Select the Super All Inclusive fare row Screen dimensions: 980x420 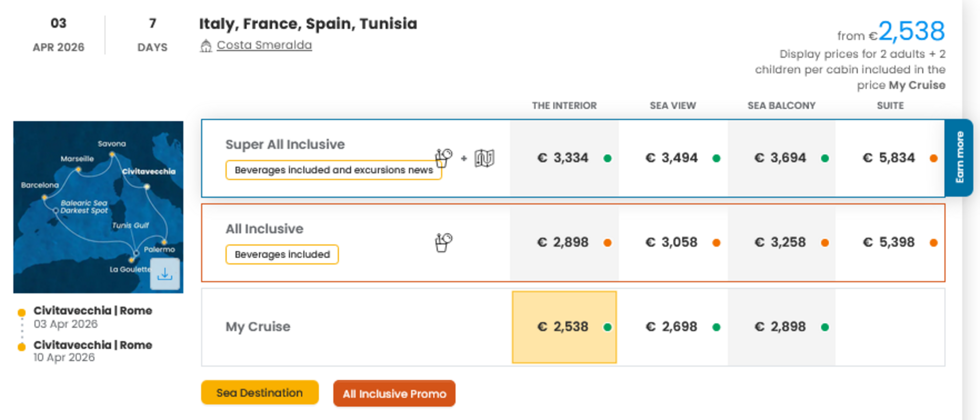[x=285, y=144]
